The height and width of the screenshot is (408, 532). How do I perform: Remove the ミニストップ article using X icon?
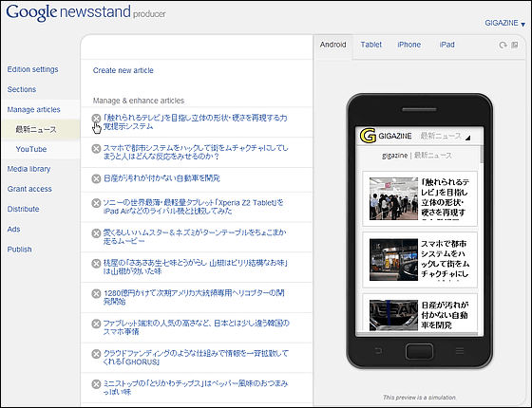pos(96,384)
